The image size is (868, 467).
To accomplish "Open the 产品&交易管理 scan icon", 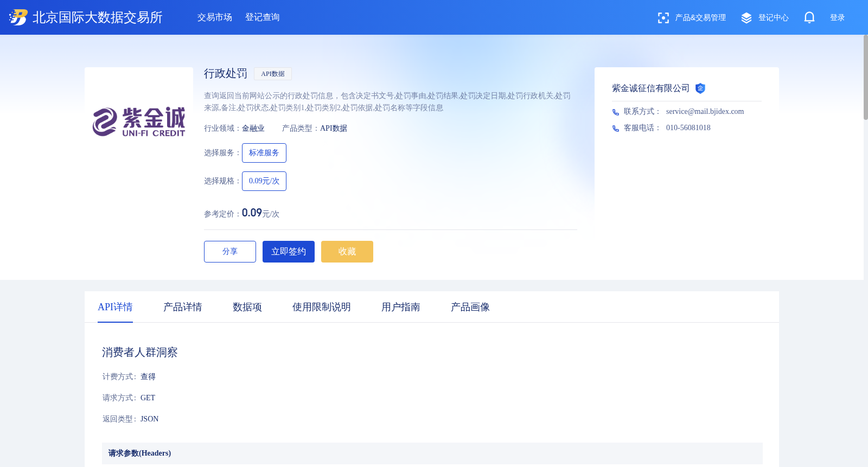I will click(663, 18).
